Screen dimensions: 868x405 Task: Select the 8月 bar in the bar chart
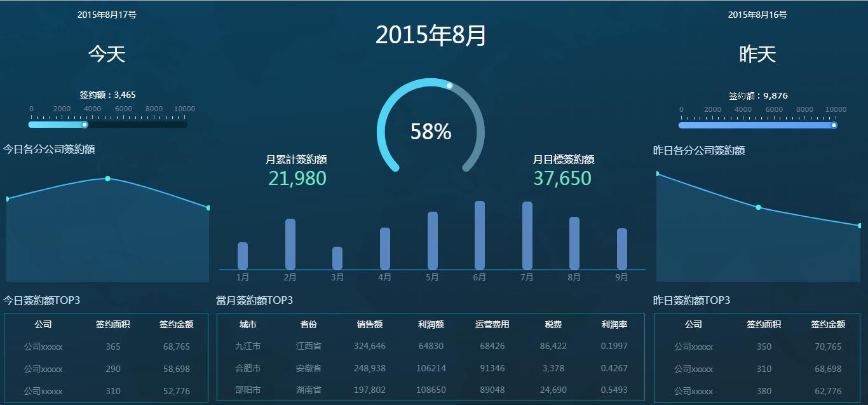pos(574,243)
